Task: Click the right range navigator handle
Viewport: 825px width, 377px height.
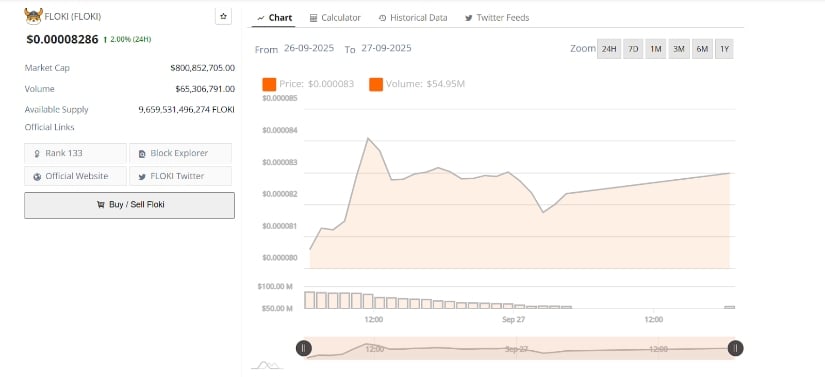Action: pyautogui.click(x=736, y=348)
